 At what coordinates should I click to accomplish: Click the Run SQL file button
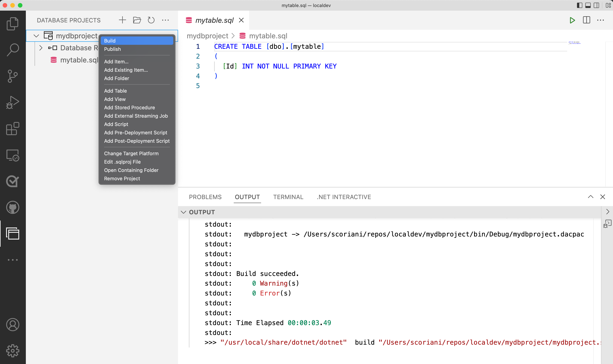[572, 20]
